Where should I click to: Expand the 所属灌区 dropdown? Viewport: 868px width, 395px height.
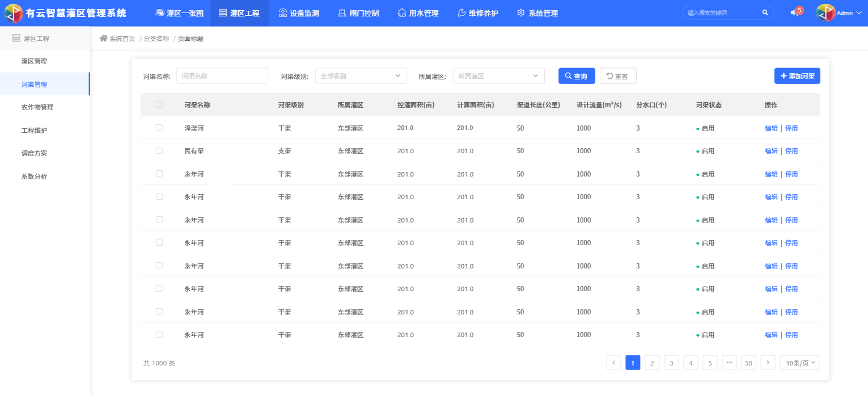pos(498,76)
